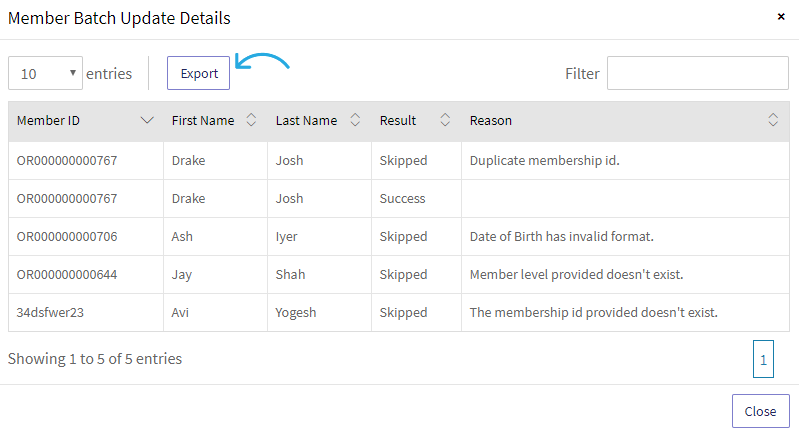The height and width of the screenshot is (433, 799).
Task: Close the dialog with the X icon
Action: tap(781, 17)
